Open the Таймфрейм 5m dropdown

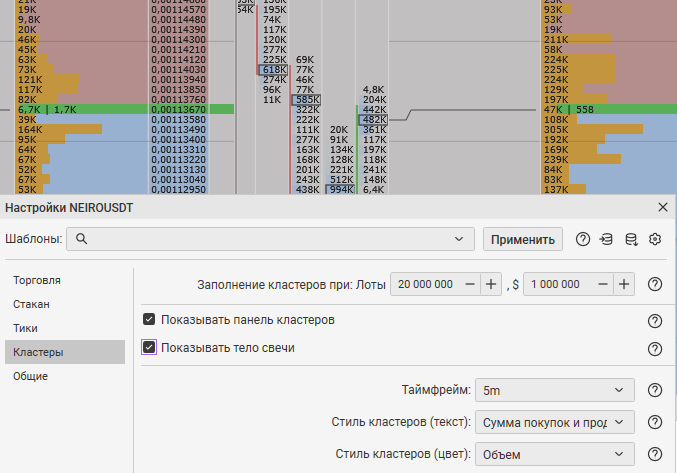[x=554, y=390]
